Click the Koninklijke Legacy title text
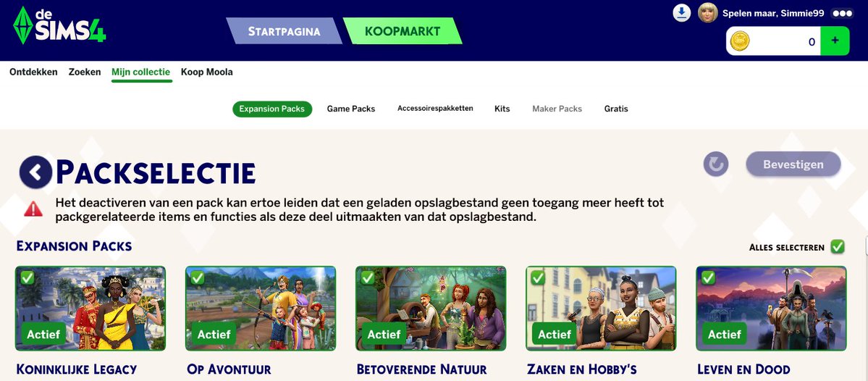Image resolution: width=868 pixels, height=381 pixels. pos(77,369)
